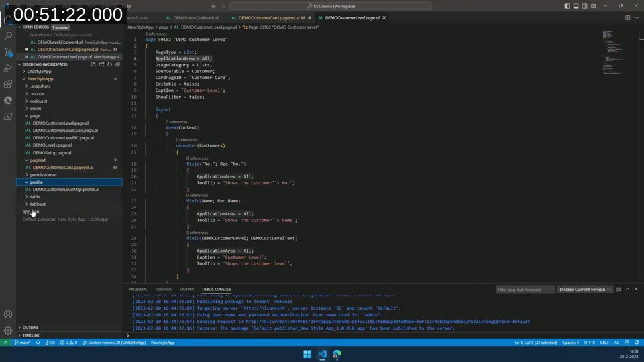Click the debug console filter field

(x=525, y=290)
